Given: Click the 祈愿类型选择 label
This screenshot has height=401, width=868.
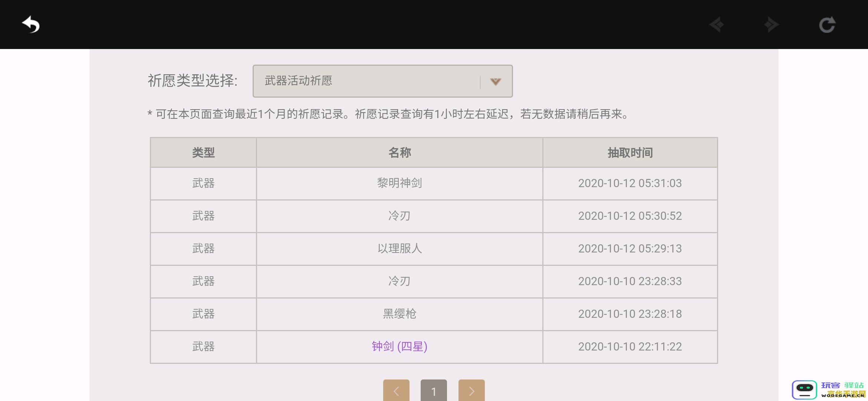Looking at the screenshot, I should tap(193, 81).
